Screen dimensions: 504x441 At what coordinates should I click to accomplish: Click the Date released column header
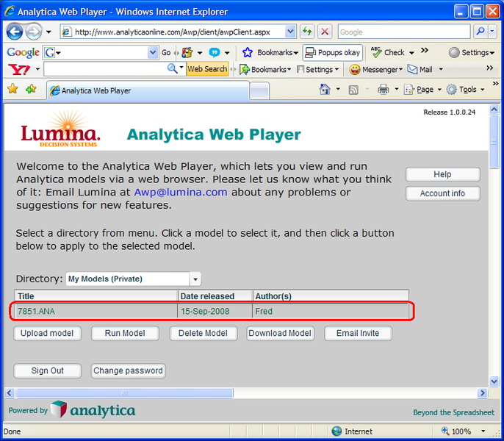pyautogui.click(x=215, y=296)
